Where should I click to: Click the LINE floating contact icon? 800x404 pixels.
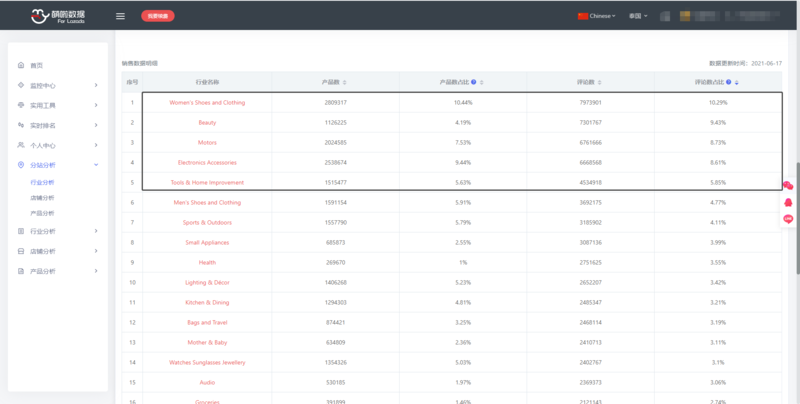tap(788, 219)
